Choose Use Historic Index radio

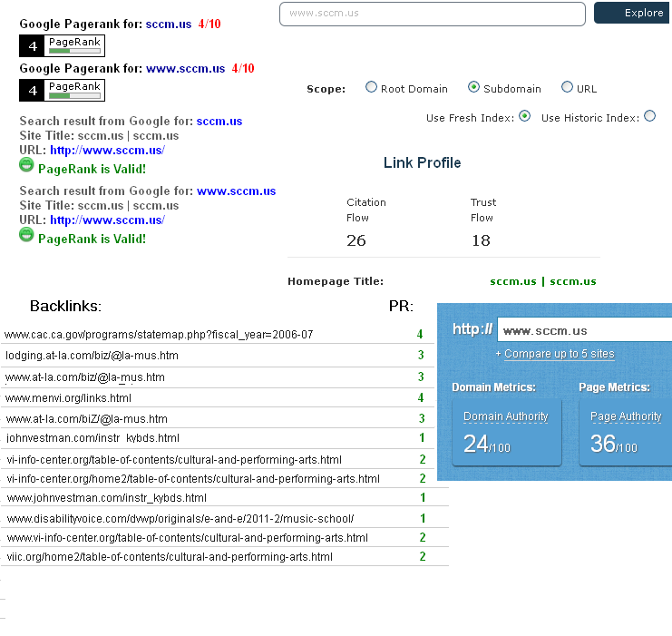[649, 116]
